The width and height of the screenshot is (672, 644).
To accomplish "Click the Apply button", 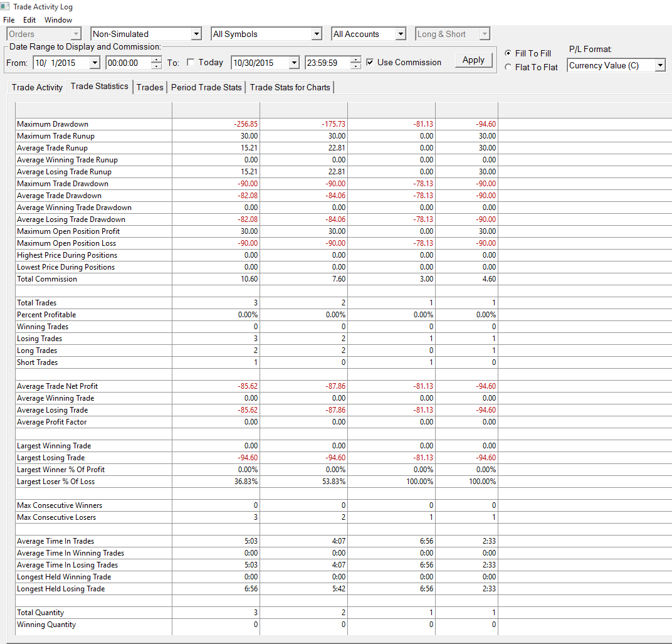I will [473, 60].
